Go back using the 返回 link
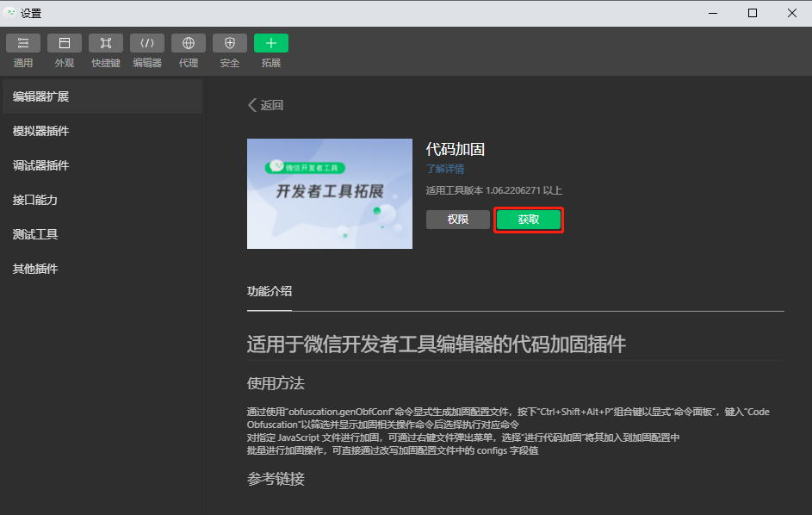 click(266, 105)
